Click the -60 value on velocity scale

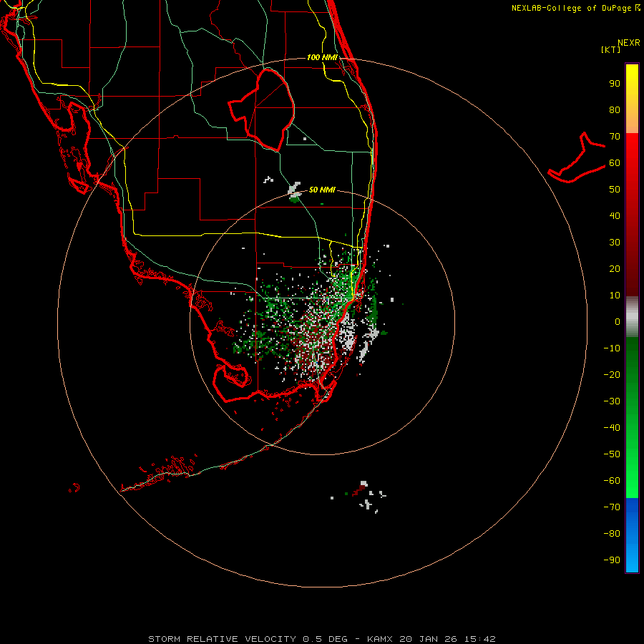[612, 481]
